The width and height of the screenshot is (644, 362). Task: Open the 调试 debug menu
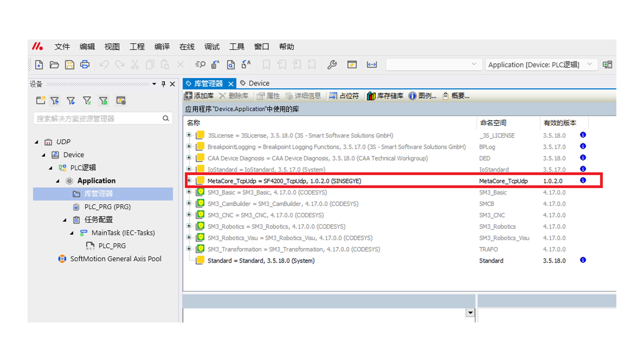[x=212, y=47]
